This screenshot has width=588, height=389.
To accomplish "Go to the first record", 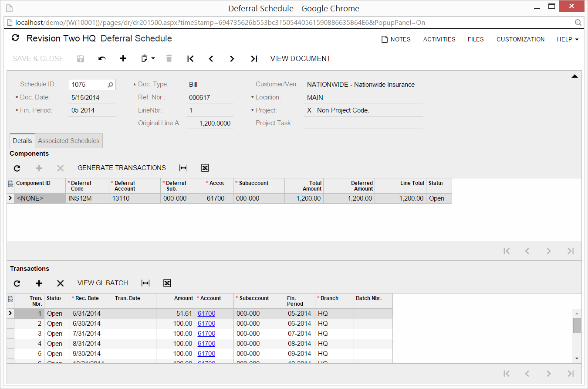I will pos(190,58).
